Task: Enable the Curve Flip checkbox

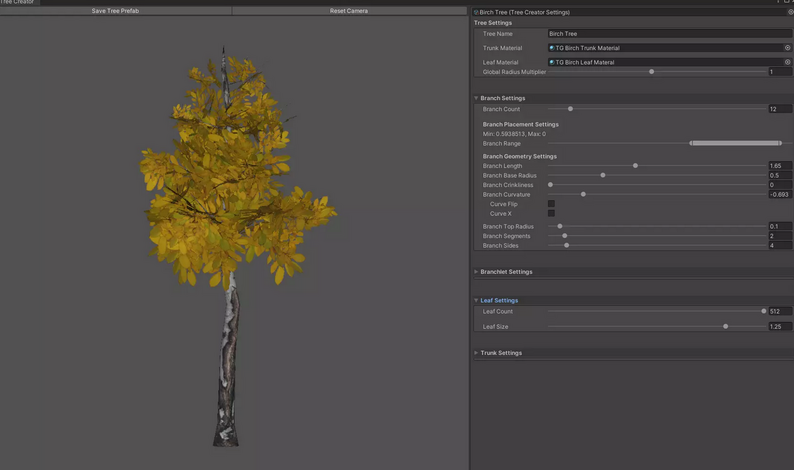Action: [x=551, y=204]
